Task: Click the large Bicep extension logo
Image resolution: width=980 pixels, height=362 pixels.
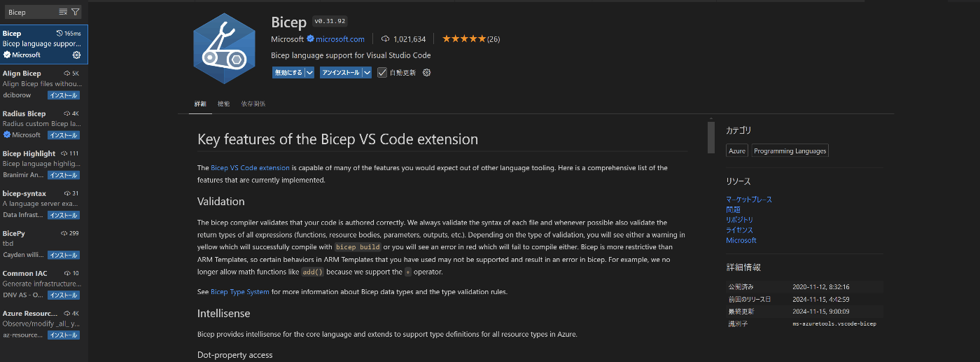Action: pos(225,48)
